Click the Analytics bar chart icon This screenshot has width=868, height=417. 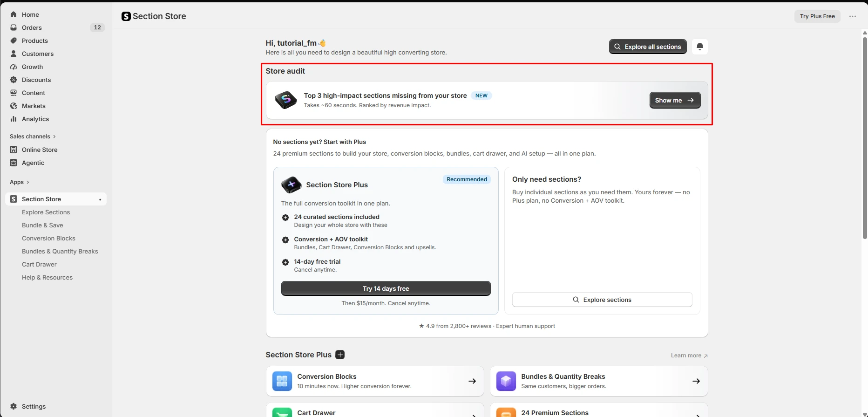(14, 119)
